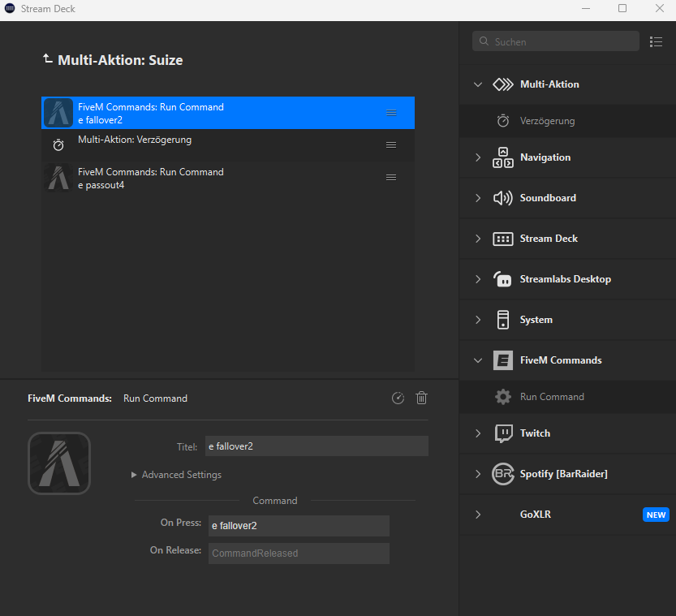Click the On Press command field
This screenshot has width=676, height=616.
299,526
